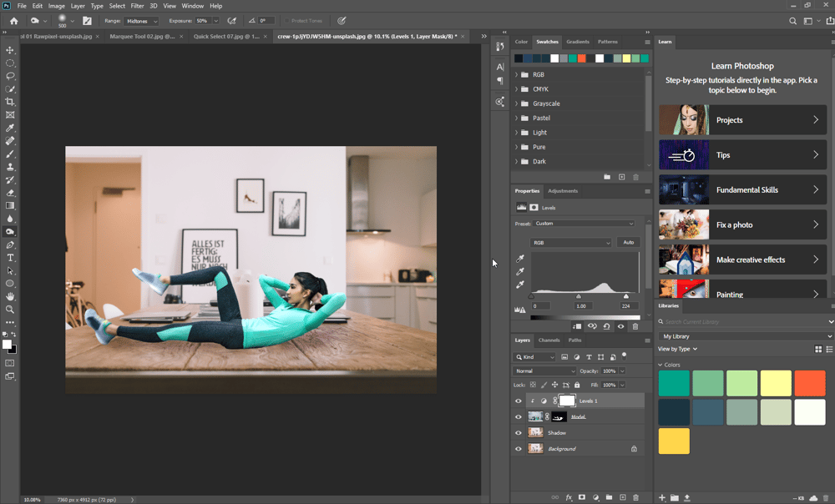Image resolution: width=835 pixels, height=504 pixels.
Task: Select the Lasso tool
Action: coord(11,76)
